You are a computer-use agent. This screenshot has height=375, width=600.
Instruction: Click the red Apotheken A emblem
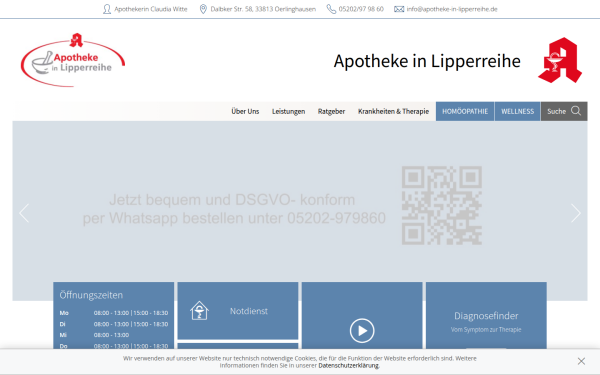pyautogui.click(x=560, y=60)
